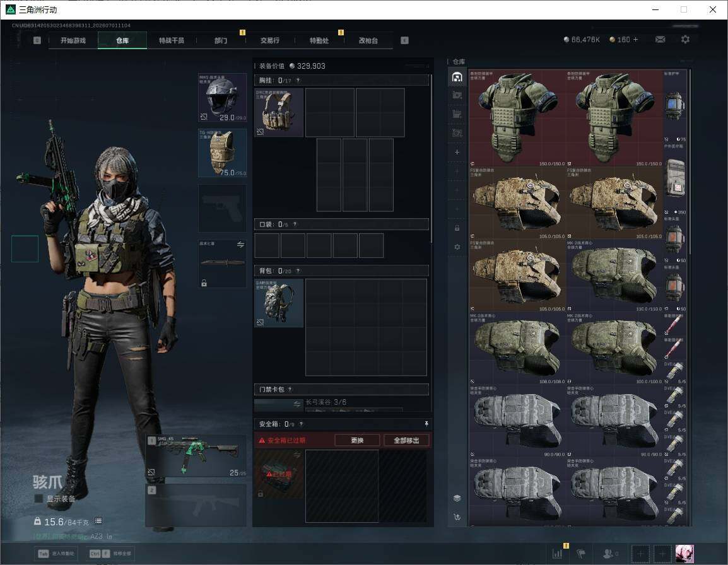The width and height of the screenshot is (728, 565).
Task: Select the equipped body armor slot 75.0
Action: coord(223,153)
